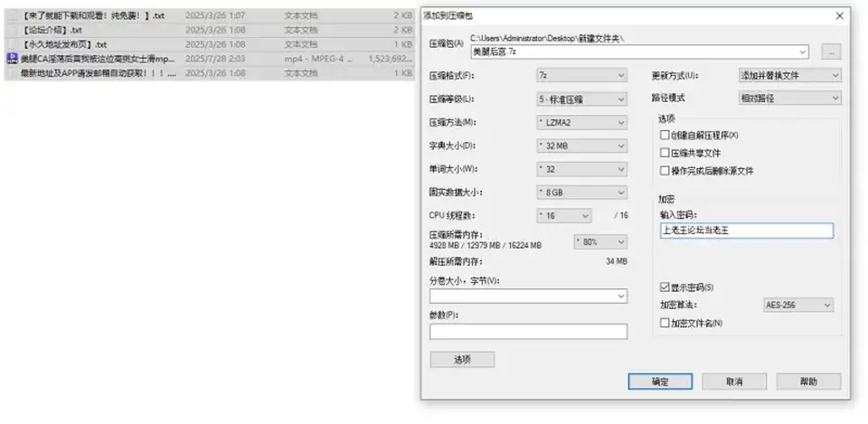Click the mp4 video file icon

click(x=12, y=58)
